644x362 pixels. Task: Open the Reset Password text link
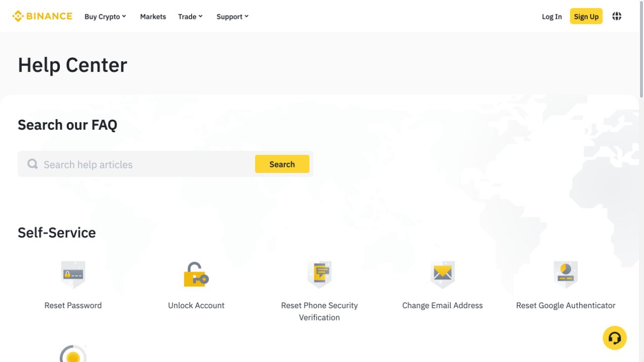[x=73, y=305]
